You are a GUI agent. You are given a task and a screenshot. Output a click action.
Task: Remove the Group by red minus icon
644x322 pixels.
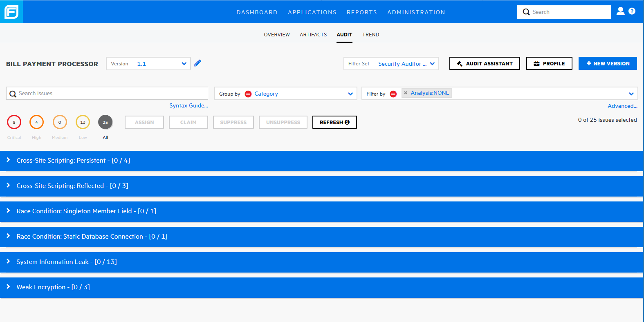tap(248, 94)
